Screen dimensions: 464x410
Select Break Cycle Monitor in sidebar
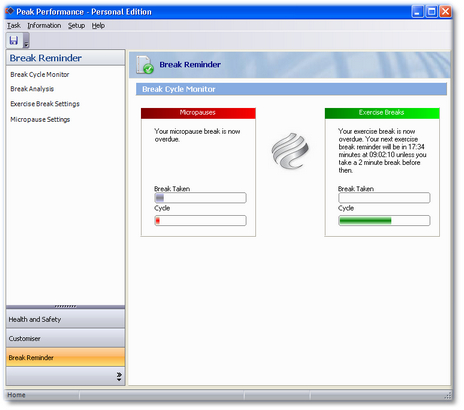coord(40,75)
